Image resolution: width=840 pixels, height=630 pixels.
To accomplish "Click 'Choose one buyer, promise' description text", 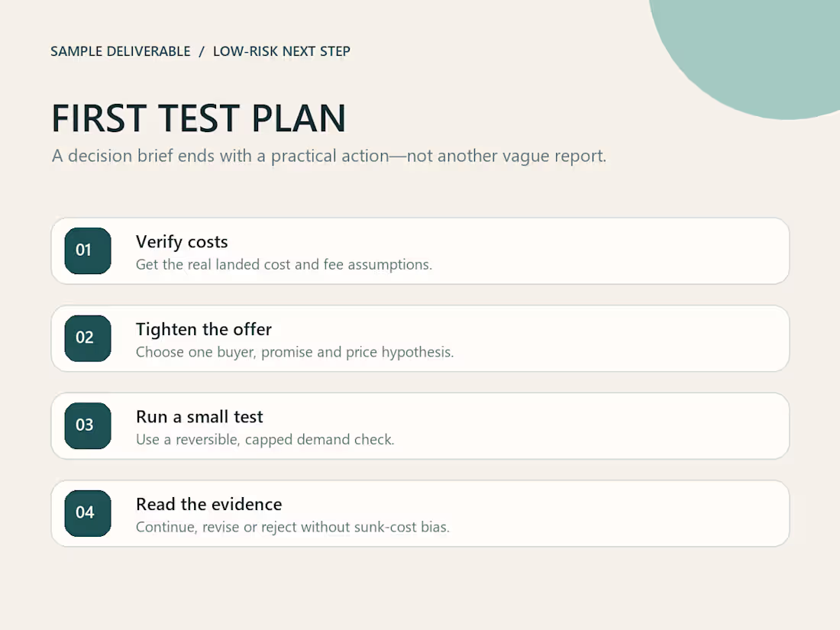I will click(295, 352).
